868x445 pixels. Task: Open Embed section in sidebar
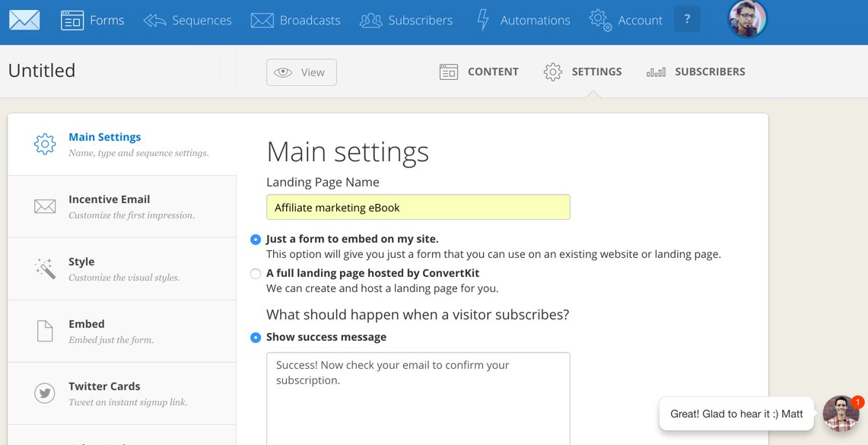(122, 332)
